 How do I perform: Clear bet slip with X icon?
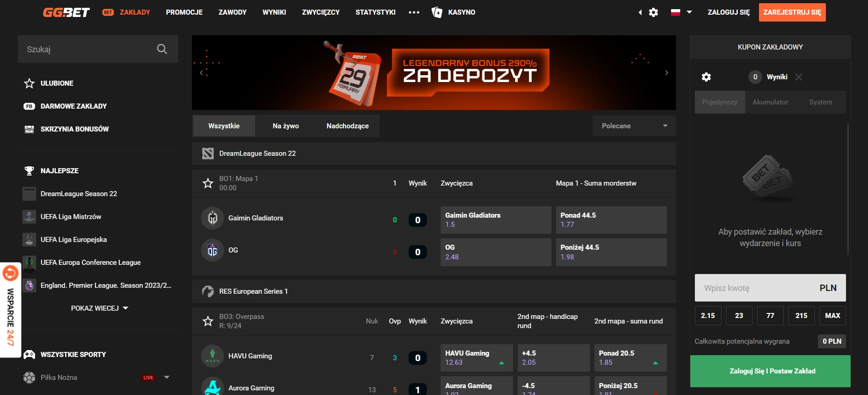[x=799, y=77]
